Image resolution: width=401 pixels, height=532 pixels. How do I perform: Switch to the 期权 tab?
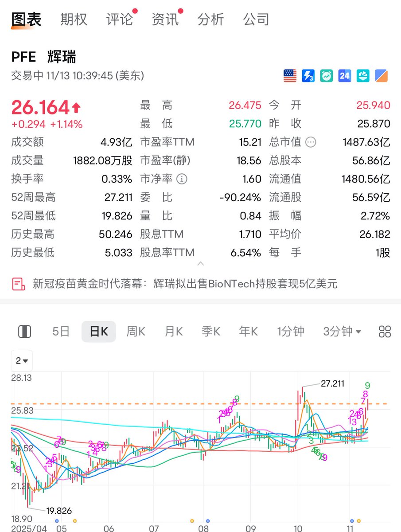74,20
